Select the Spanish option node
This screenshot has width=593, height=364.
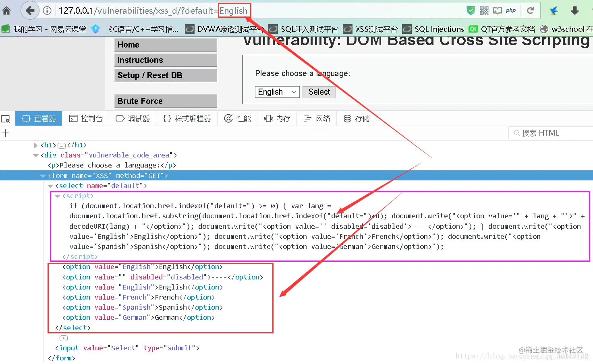(142, 307)
